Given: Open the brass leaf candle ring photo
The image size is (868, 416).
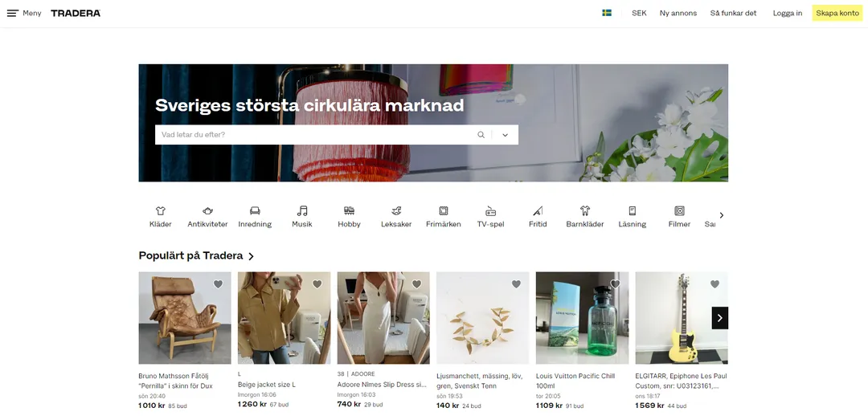Looking at the screenshot, I should point(483,317).
